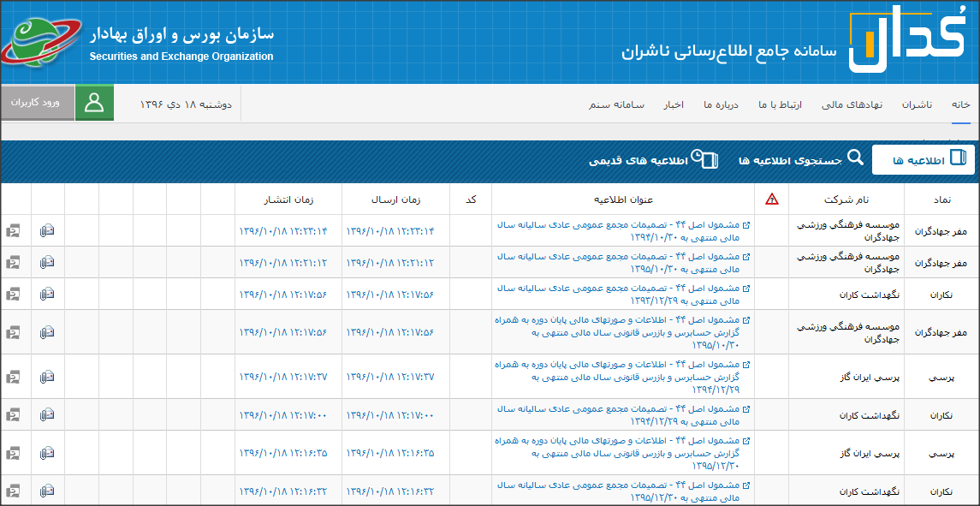Click the green user login icon
Viewport: 980px width, 506px height.
click(x=94, y=103)
